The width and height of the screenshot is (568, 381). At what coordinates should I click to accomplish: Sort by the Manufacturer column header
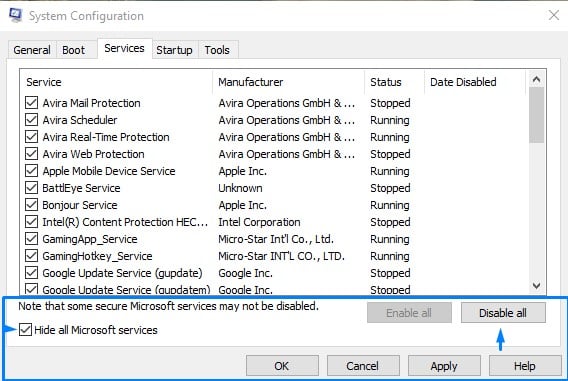tap(289, 82)
